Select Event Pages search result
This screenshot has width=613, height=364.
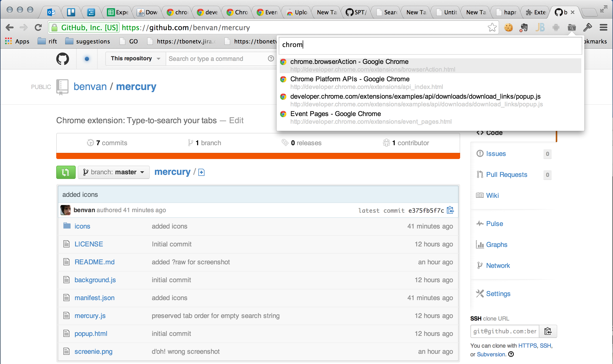click(x=430, y=118)
